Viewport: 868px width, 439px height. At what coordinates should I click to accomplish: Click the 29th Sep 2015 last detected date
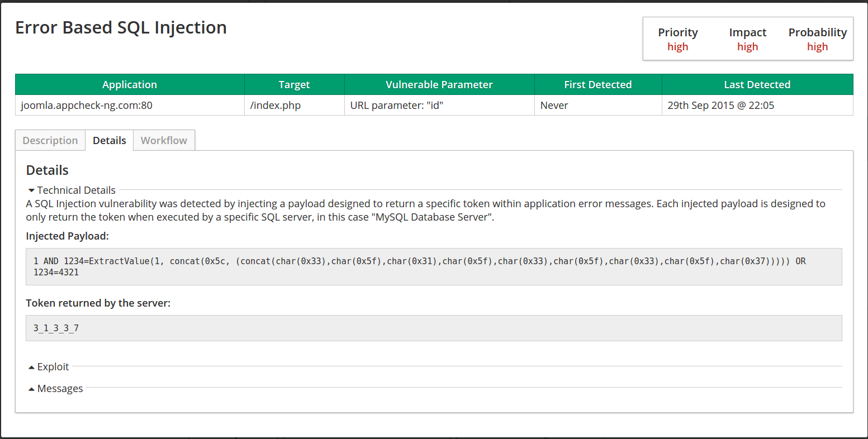coord(720,106)
